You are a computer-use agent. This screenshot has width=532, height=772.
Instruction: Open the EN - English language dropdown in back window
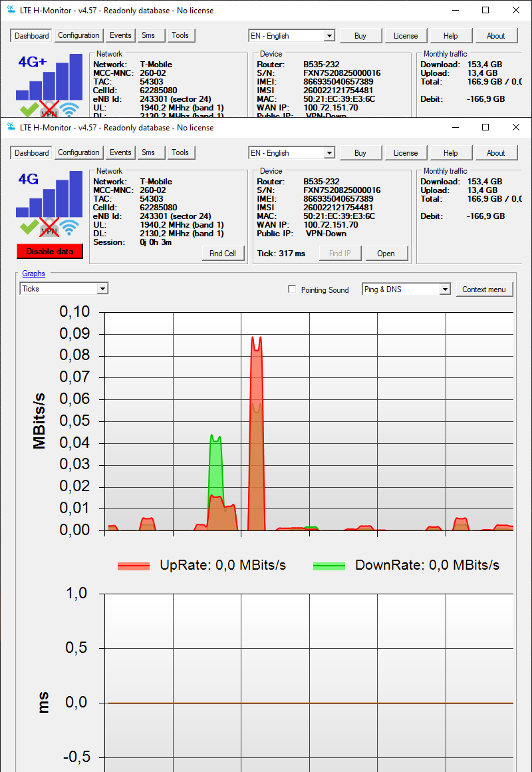pyautogui.click(x=292, y=35)
